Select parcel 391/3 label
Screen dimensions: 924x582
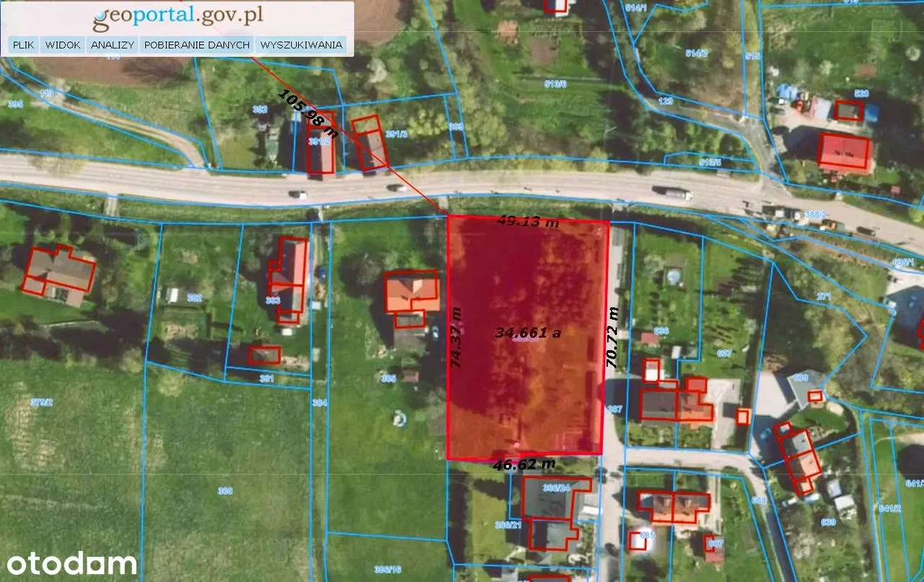pyautogui.click(x=397, y=134)
